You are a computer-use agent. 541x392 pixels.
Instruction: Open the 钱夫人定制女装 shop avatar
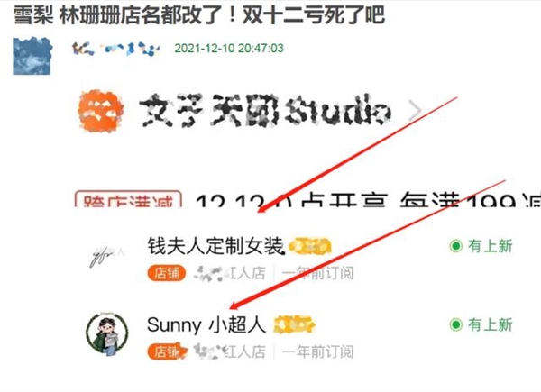(x=107, y=257)
